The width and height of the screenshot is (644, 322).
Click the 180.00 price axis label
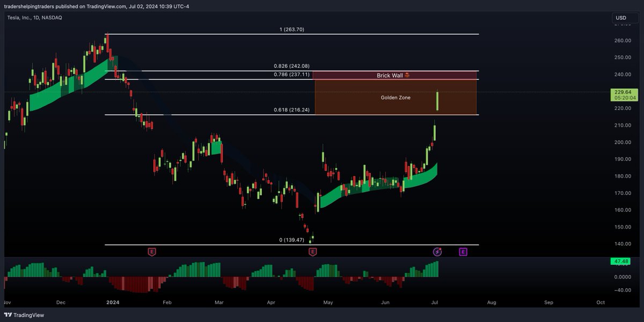pos(623,176)
